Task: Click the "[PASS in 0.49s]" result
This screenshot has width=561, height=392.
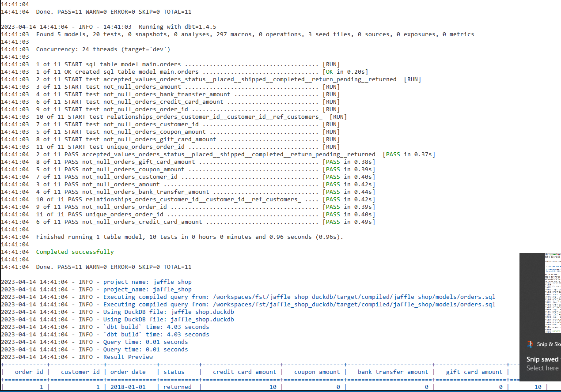Action: [349, 222]
